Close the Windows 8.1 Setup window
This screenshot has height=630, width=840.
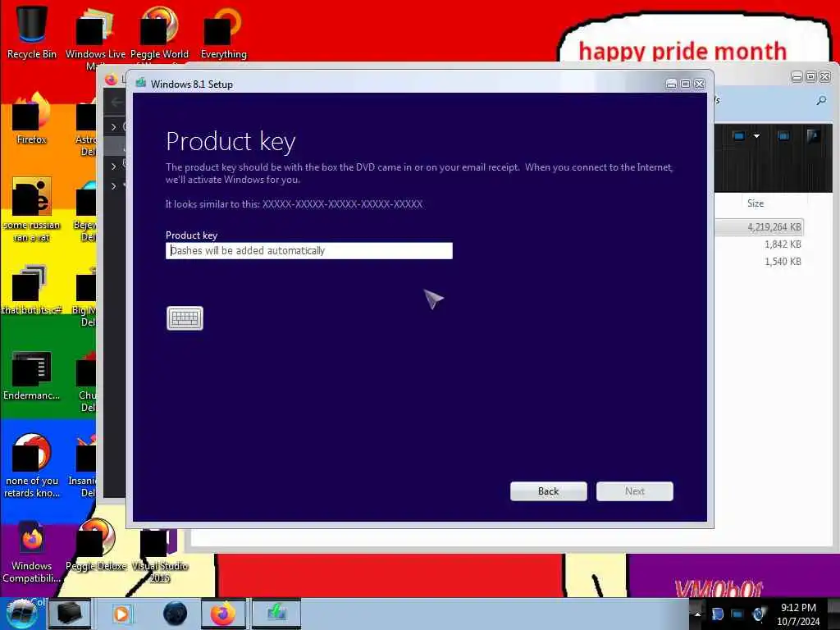(699, 84)
